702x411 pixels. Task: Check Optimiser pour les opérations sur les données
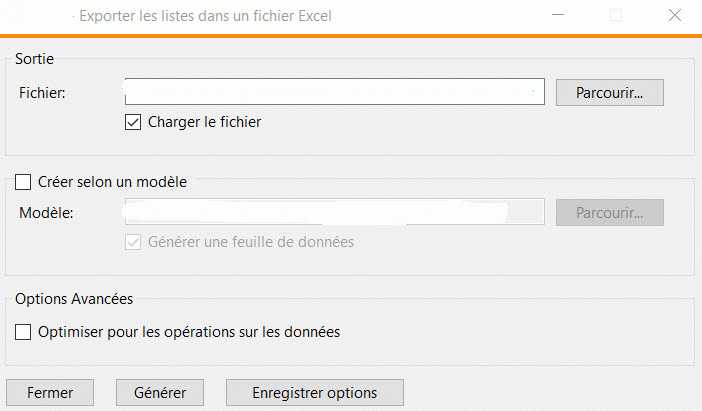(24, 331)
